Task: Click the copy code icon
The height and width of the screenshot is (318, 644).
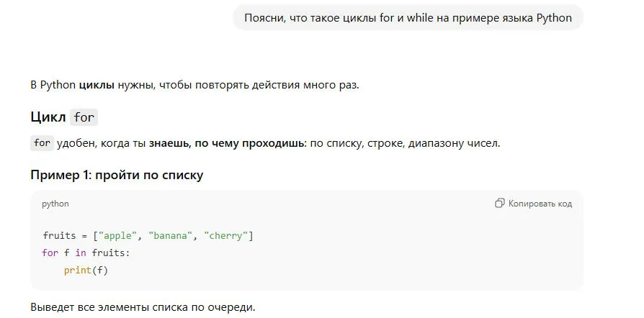Action: coord(499,204)
